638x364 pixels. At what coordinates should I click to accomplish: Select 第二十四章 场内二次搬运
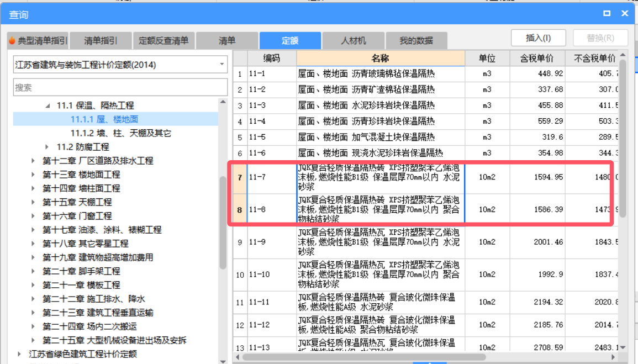pos(89,326)
